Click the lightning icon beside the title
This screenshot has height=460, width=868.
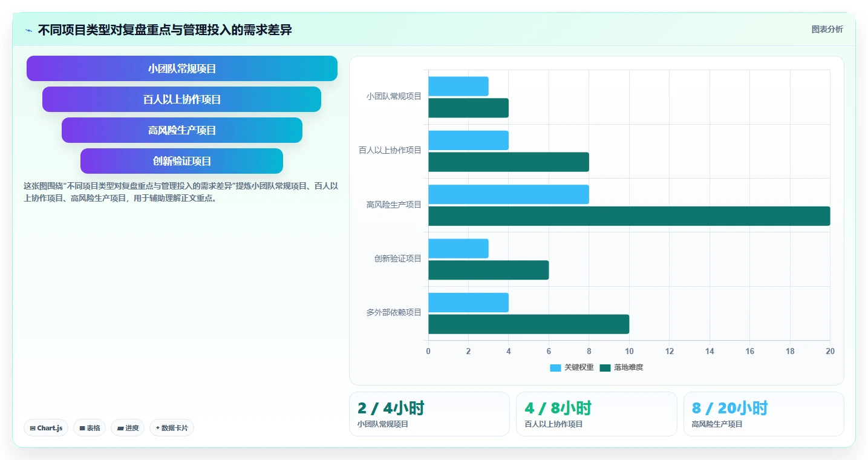click(x=29, y=30)
